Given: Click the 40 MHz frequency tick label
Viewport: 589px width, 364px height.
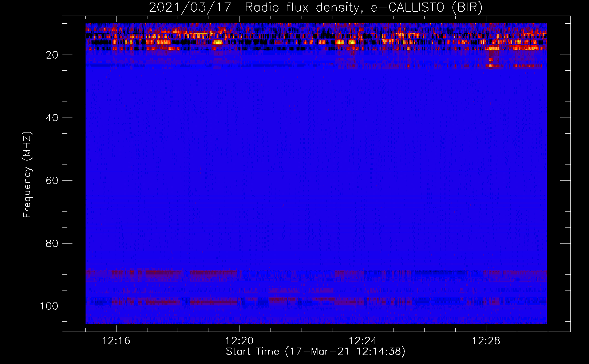Looking at the screenshot, I should tap(52, 118).
